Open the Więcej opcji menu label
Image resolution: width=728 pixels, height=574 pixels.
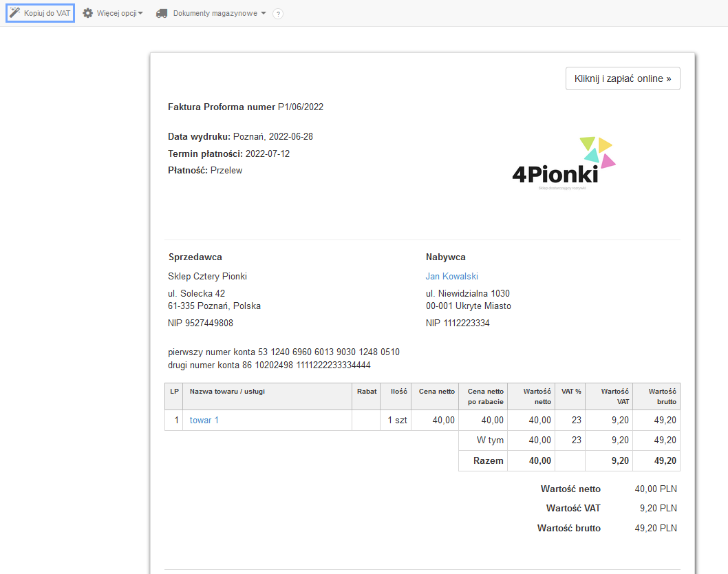[116, 13]
